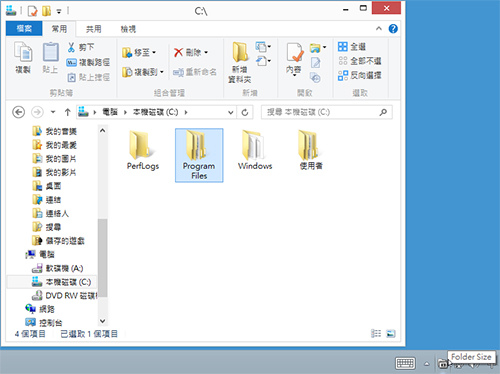Open the Copy to (複製到) dropdown
Viewport: 500px width, 374px height.
point(143,72)
